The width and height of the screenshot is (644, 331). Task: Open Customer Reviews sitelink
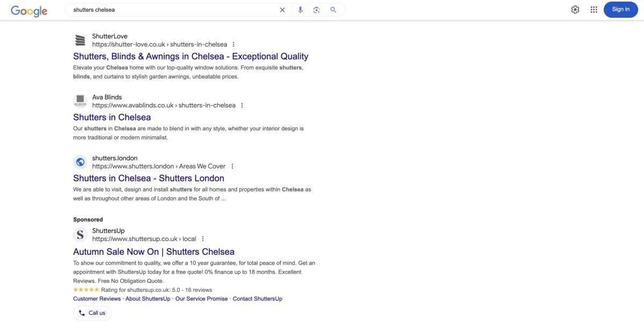click(x=97, y=299)
